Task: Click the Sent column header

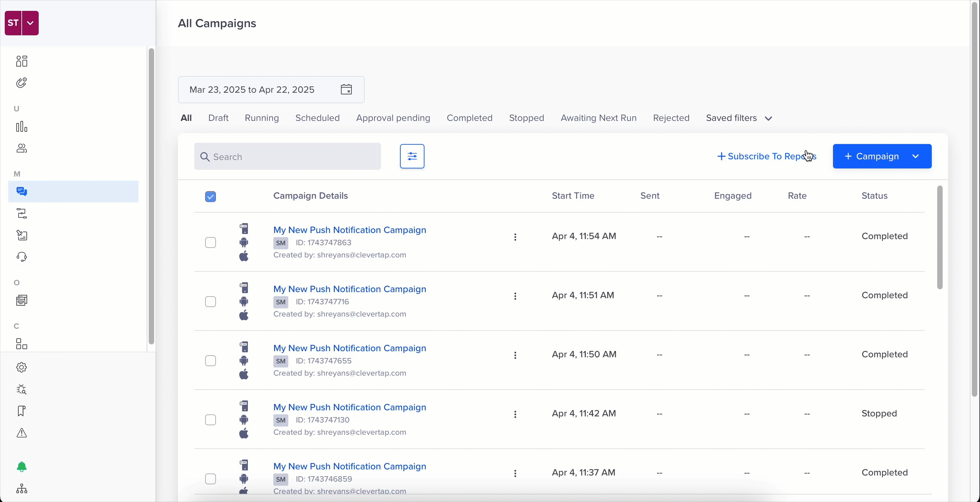Action: (x=650, y=196)
